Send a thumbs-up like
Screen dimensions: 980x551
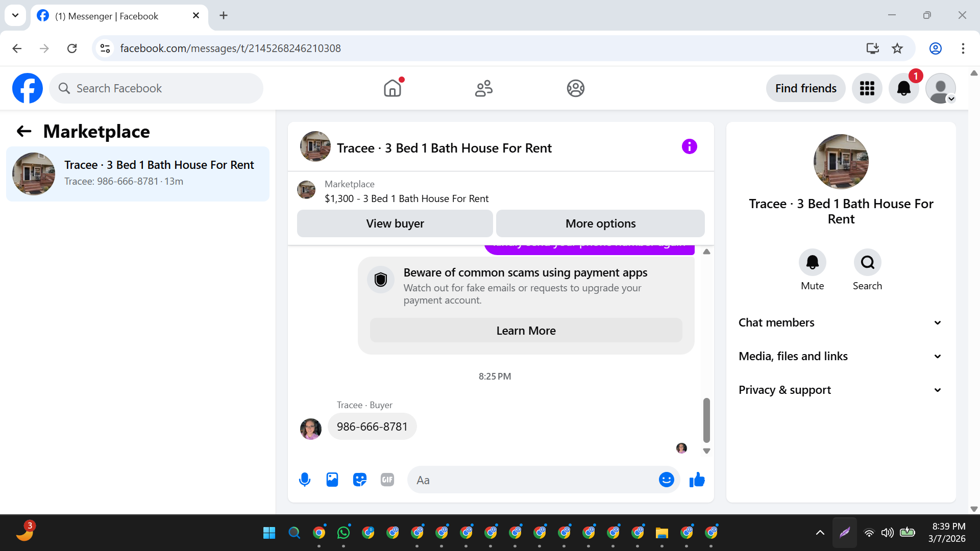tap(697, 480)
